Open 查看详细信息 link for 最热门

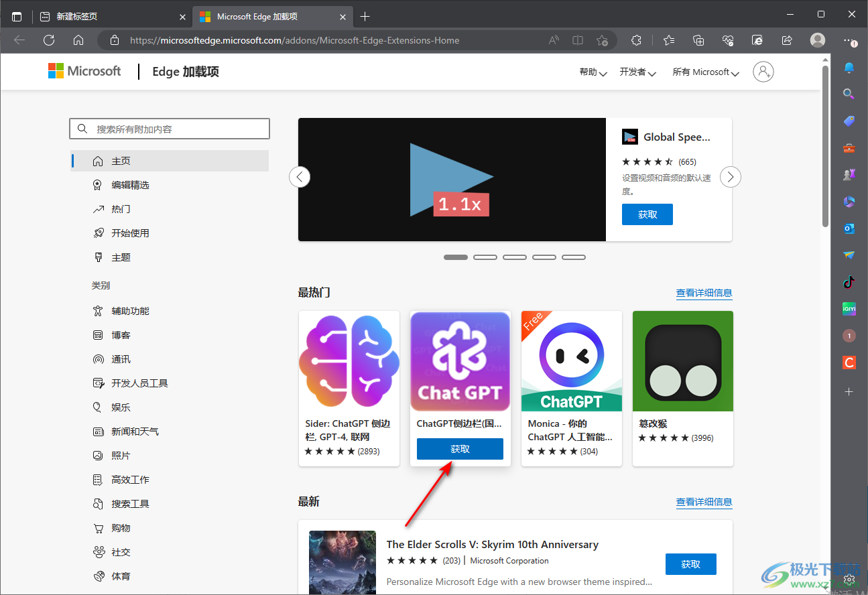704,293
